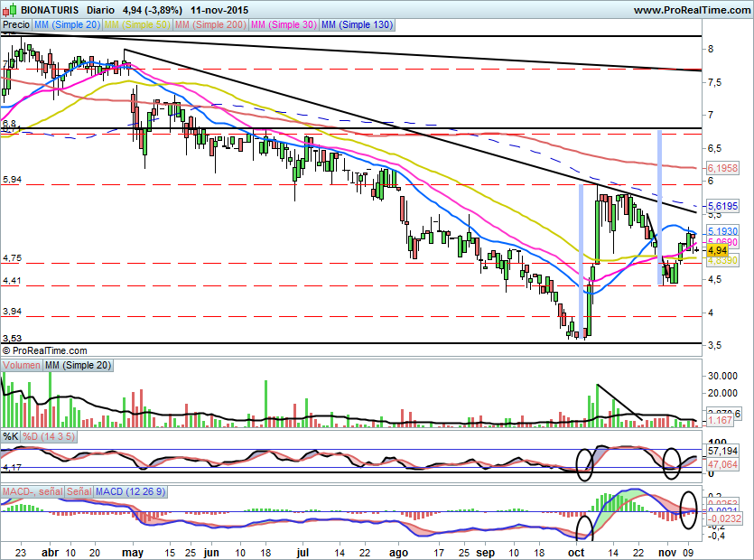This screenshot has height=560, width=754.
Task: Click the 6,1958 moving average value tag
Action: [723, 168]
